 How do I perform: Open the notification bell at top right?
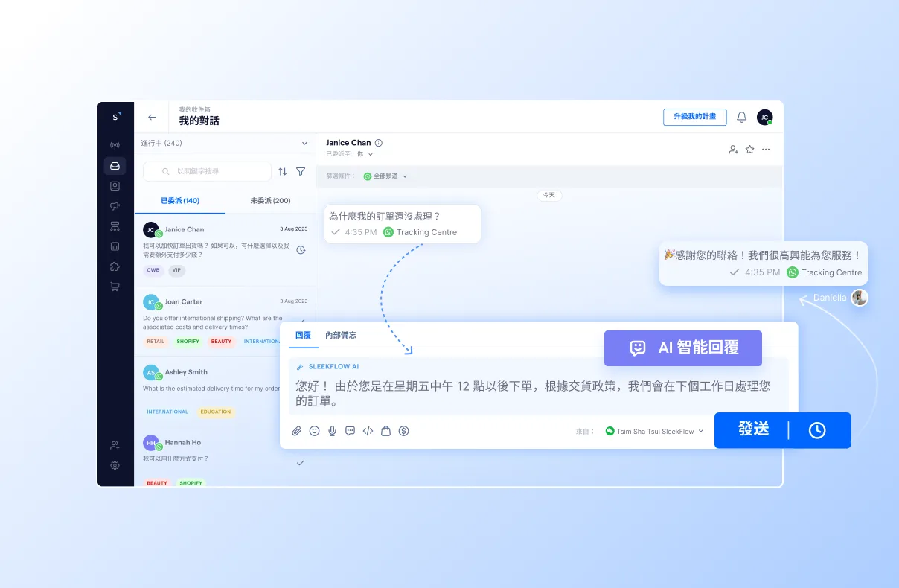click(741, 117)
